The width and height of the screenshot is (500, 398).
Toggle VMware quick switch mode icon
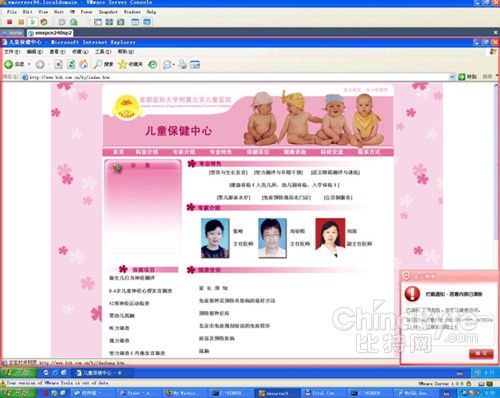(121, 22)
